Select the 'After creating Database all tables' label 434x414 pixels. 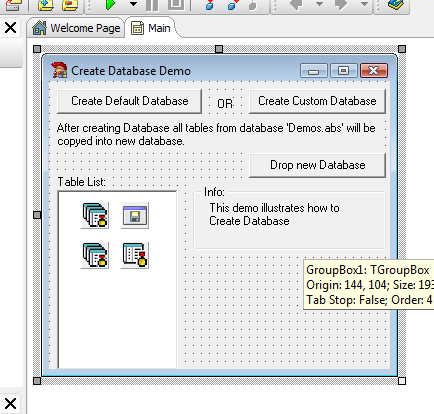216,134
